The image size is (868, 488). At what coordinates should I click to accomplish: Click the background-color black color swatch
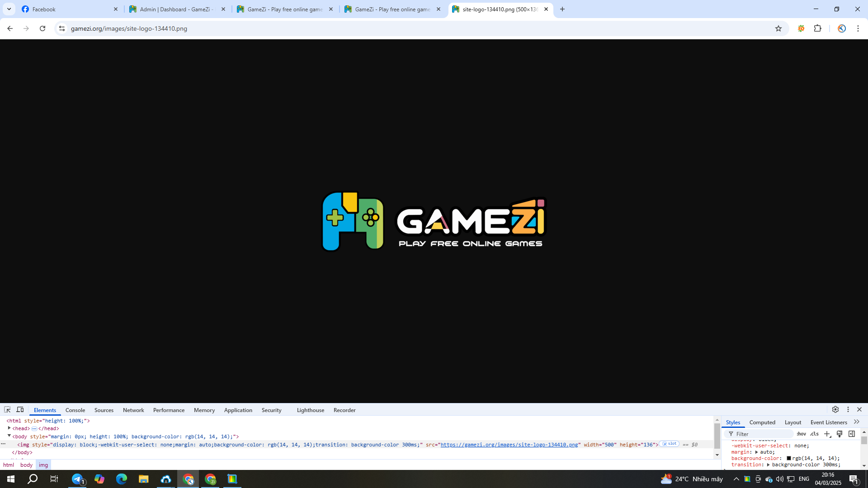click(x=789, y=458)
